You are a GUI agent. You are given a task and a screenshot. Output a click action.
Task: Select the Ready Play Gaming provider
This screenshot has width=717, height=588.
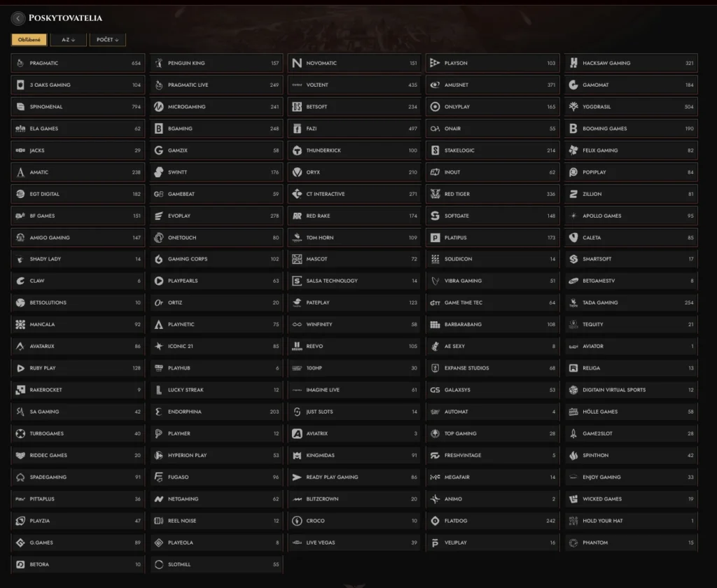click(x=354, y=477)
